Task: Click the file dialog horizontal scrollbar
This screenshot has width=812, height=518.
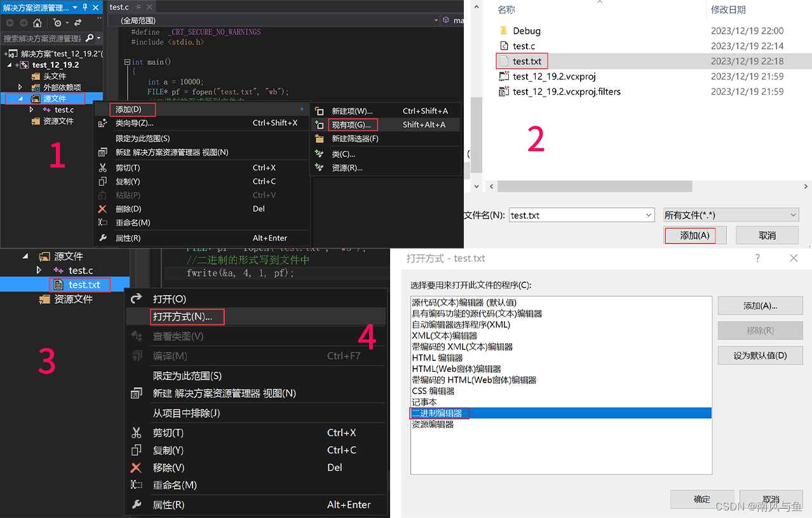Action: click(x=594, y=186)
